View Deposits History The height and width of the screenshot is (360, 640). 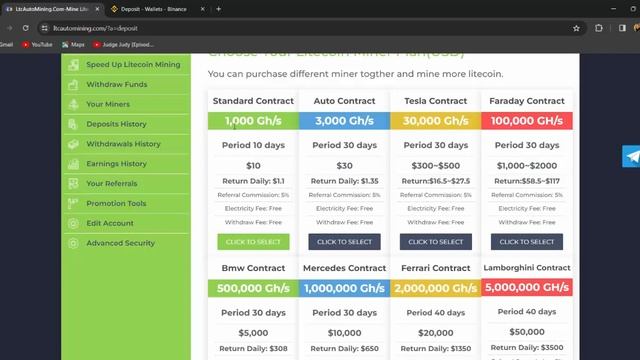(x=116, y=124)
